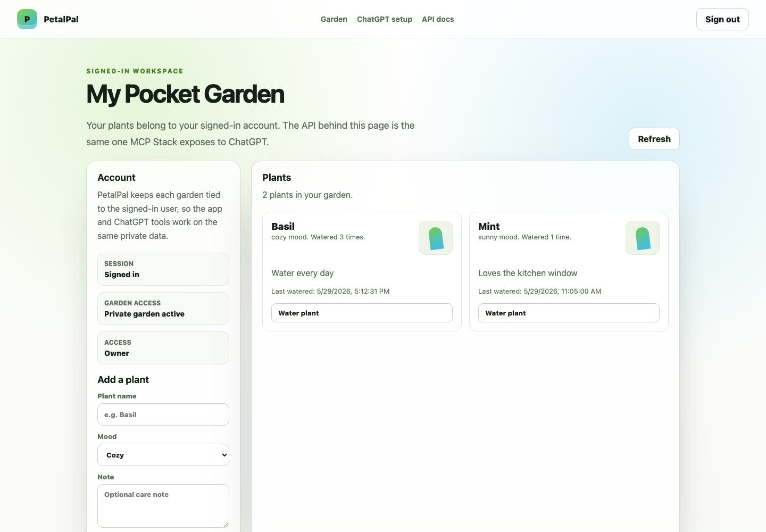This screenshot has width=766, height=532.
Task: Click the SIGNED-IN WORKSPACE label
Action: coord(135,71)
